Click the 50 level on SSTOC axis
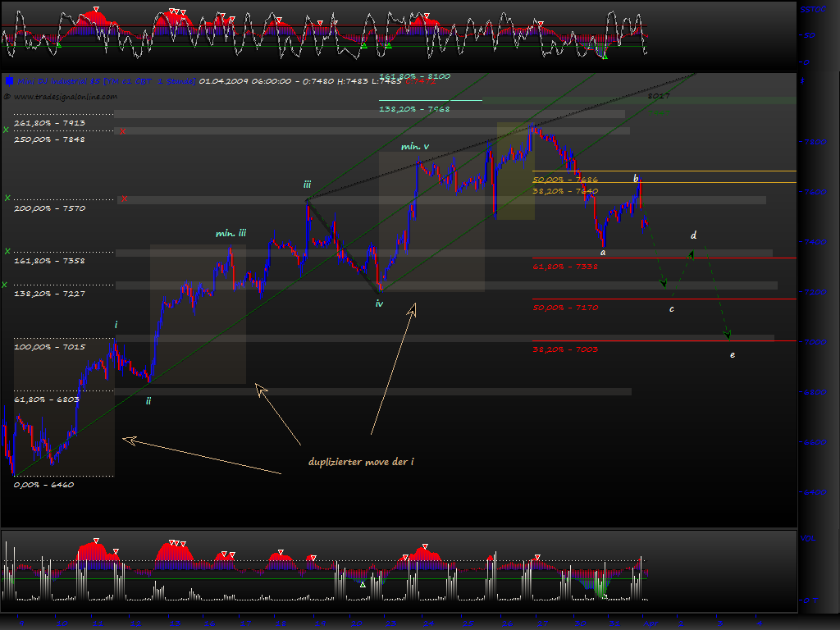 810,35
